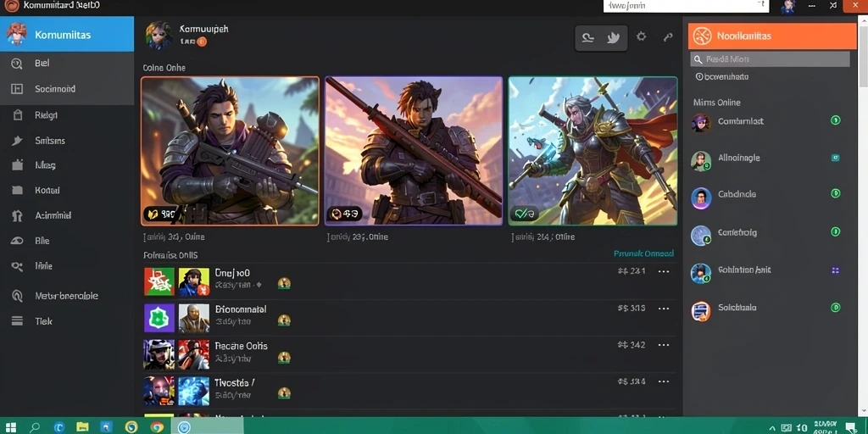868x434 pixels.
Task: Select the Socinnonid sidebar item
Action: [x=67, y=88]
